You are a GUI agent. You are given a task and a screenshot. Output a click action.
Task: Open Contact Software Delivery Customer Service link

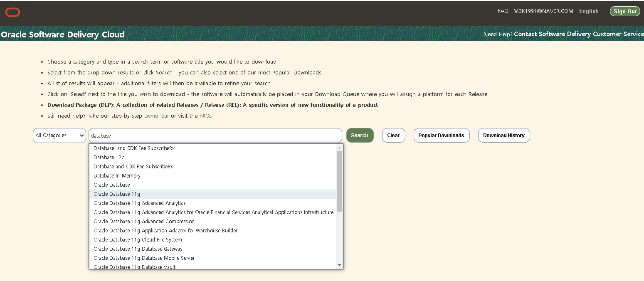[579, 34]
